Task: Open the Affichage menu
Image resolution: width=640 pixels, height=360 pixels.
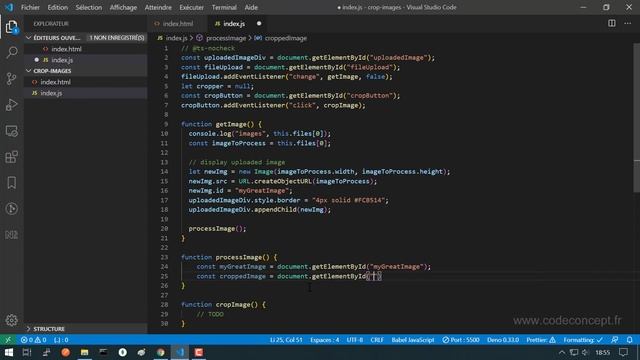Action: 123,7
